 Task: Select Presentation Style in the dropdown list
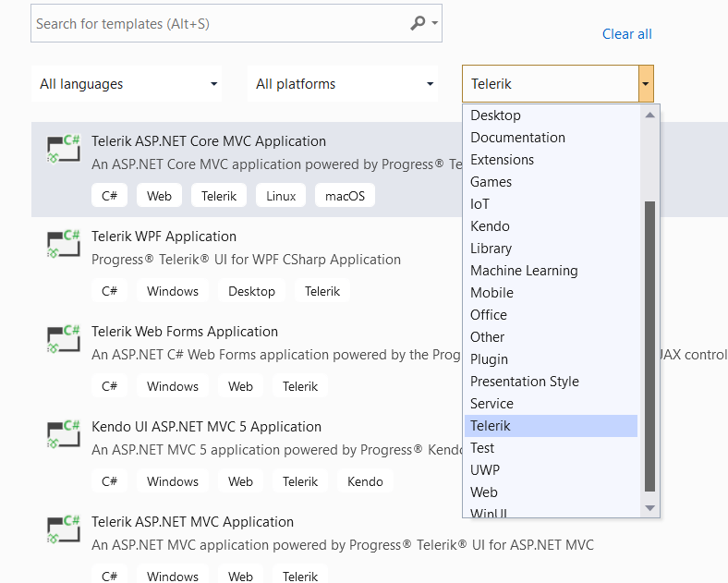[x=551, y=382]
